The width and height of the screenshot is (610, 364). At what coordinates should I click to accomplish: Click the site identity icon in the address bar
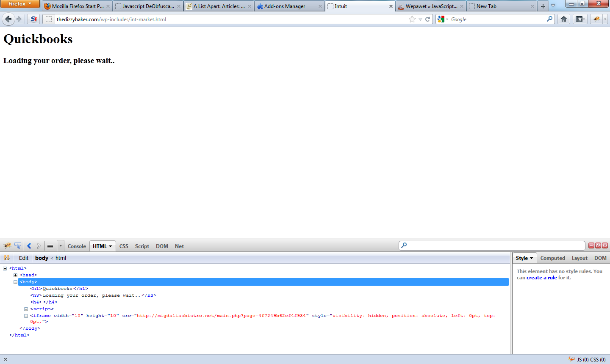point(49,19)
